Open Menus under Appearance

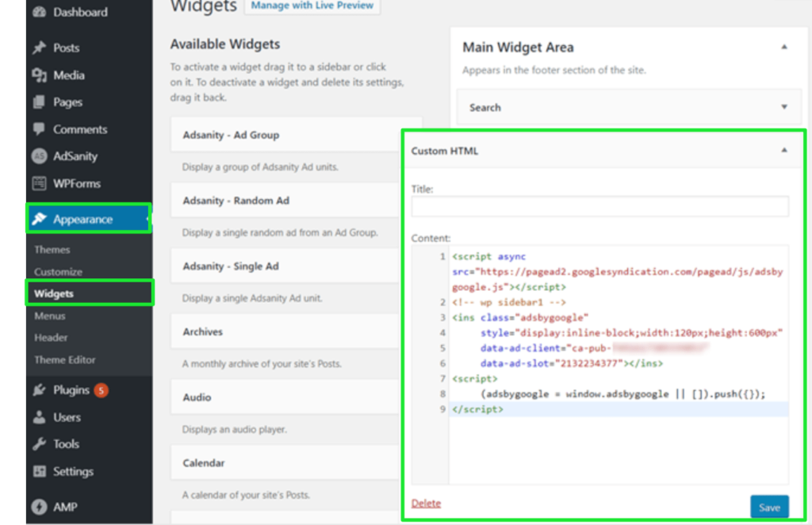tap(50, 316)
